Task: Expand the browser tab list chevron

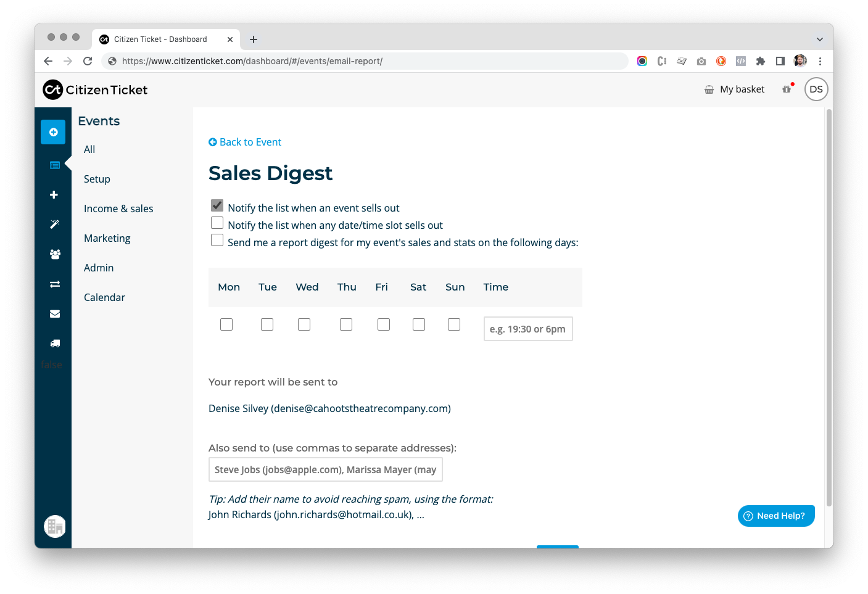Action: point(820,39)
